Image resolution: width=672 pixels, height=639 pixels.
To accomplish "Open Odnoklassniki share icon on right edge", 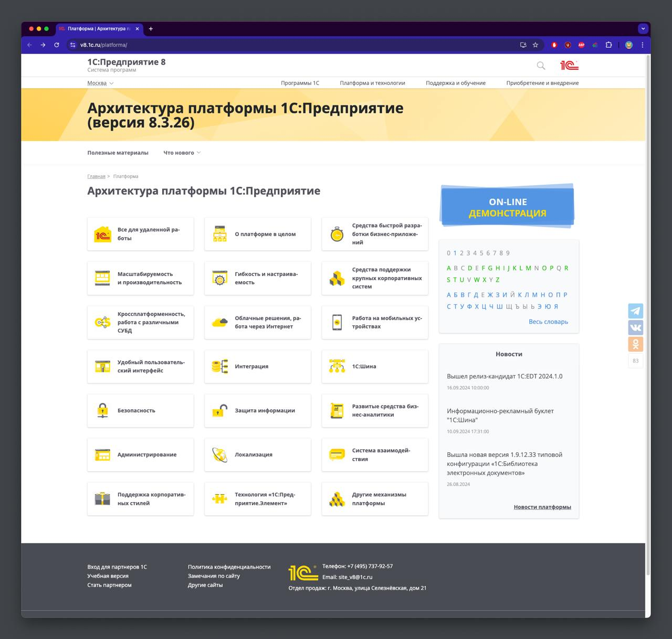I will coord(636,344).
